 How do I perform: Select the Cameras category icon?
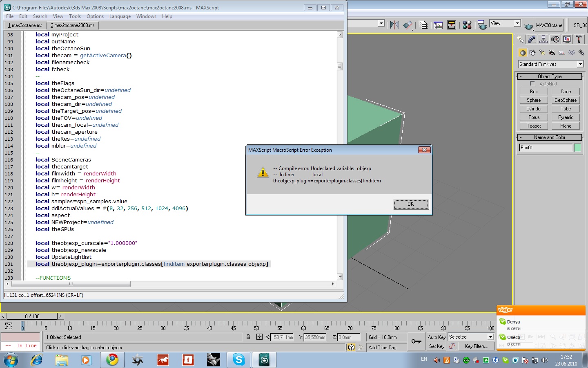tap(552, 53)
